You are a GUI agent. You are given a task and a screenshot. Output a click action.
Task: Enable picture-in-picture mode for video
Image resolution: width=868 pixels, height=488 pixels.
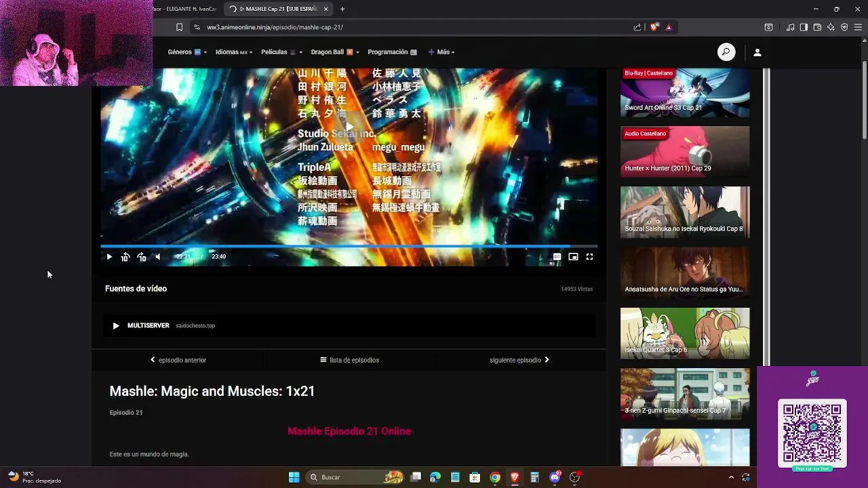[573, 257]
